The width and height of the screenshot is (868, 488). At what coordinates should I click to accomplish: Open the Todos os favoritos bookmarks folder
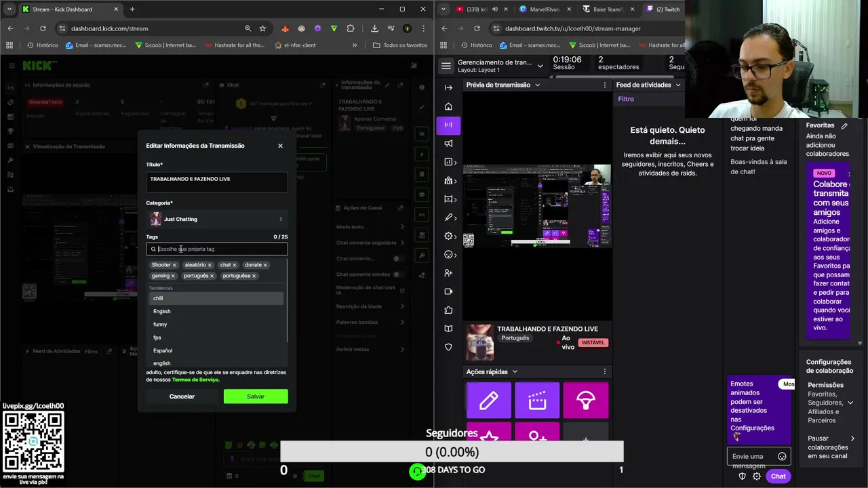point(400,45)
